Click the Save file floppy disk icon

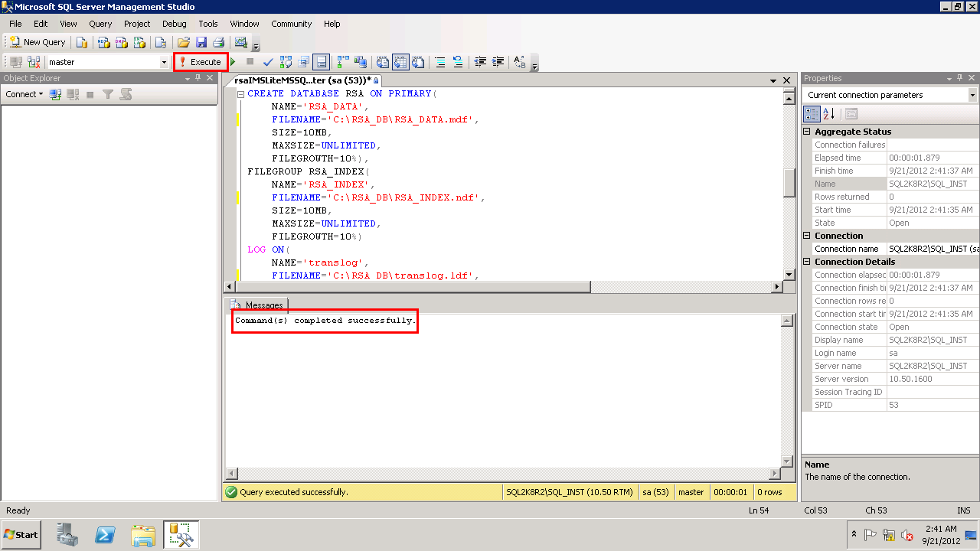tap(201, 43)
